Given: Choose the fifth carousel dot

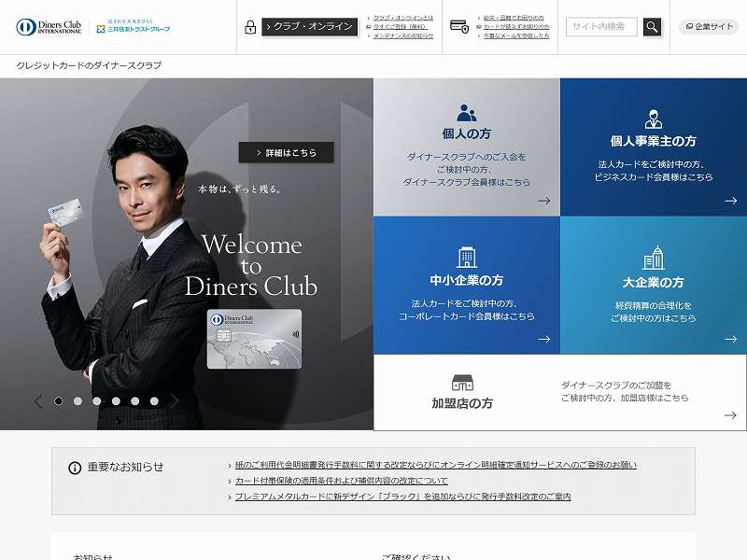Looking at the screenshot, I should (x=134, y=401).
